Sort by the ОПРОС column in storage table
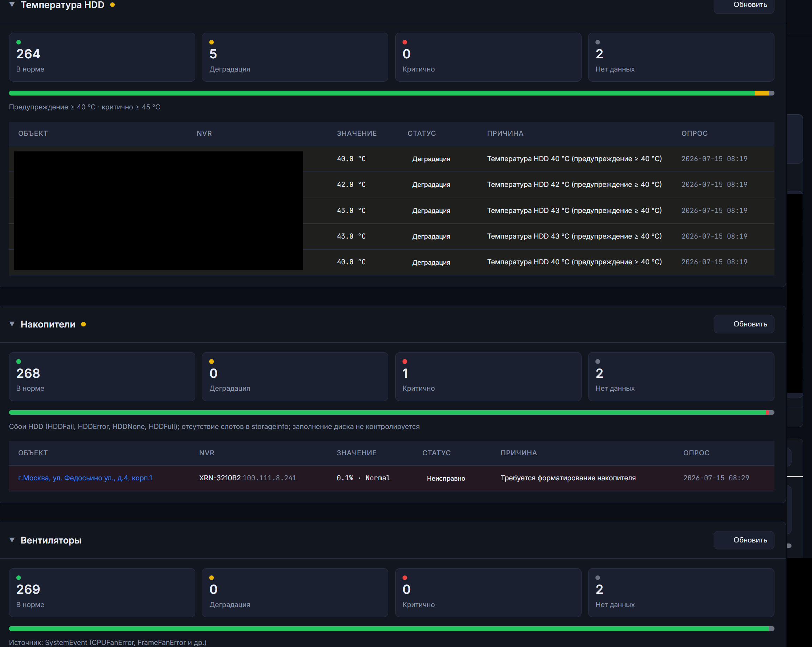 pyautogui.click(x=696, y=453)
